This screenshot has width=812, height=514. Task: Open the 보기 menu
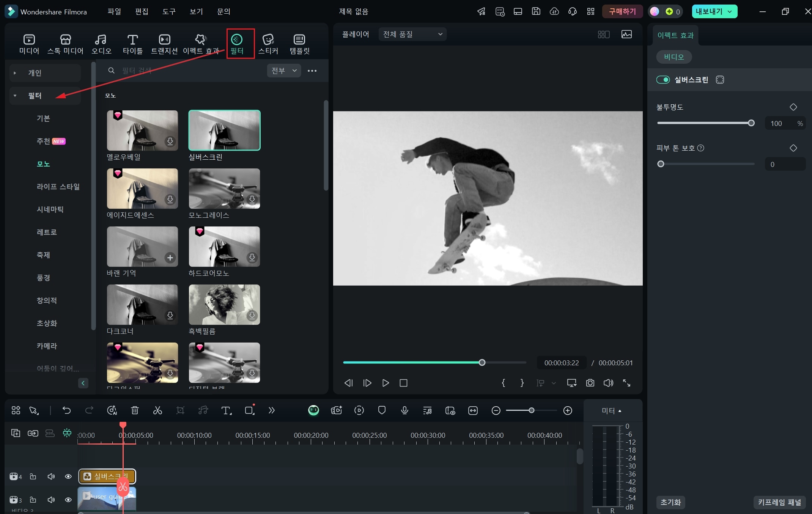(x=196, y=11)
